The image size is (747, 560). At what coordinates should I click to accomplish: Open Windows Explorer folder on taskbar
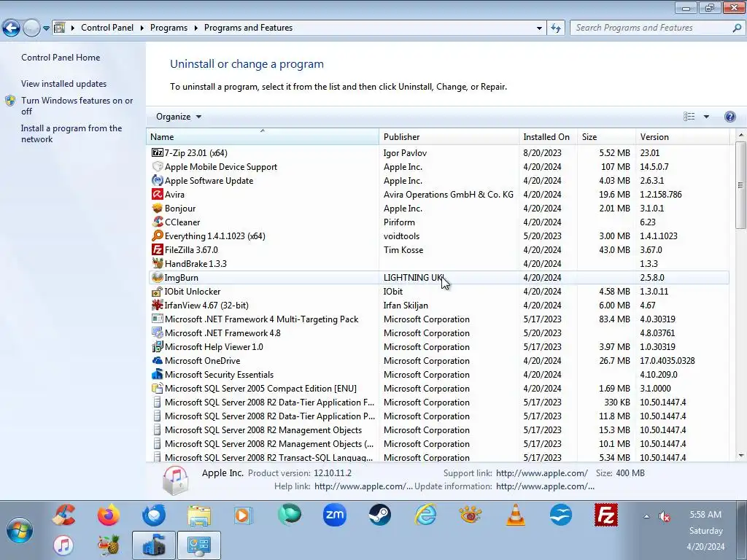(x=199, y=516)
